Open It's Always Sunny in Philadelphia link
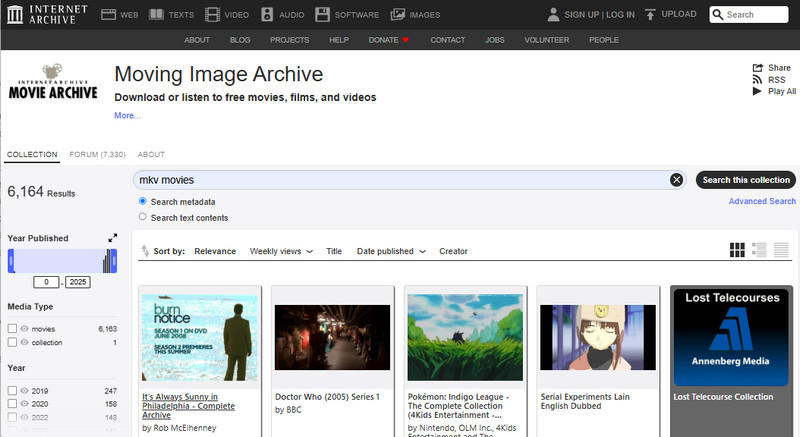 pos(188,406)
